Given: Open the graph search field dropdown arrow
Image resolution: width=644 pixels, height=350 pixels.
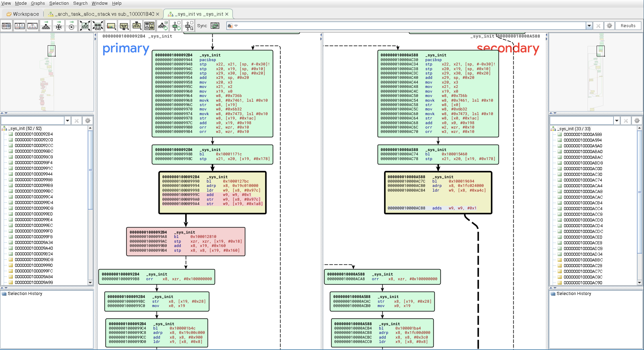Looking at the screenshot, I should coord(589,26).
